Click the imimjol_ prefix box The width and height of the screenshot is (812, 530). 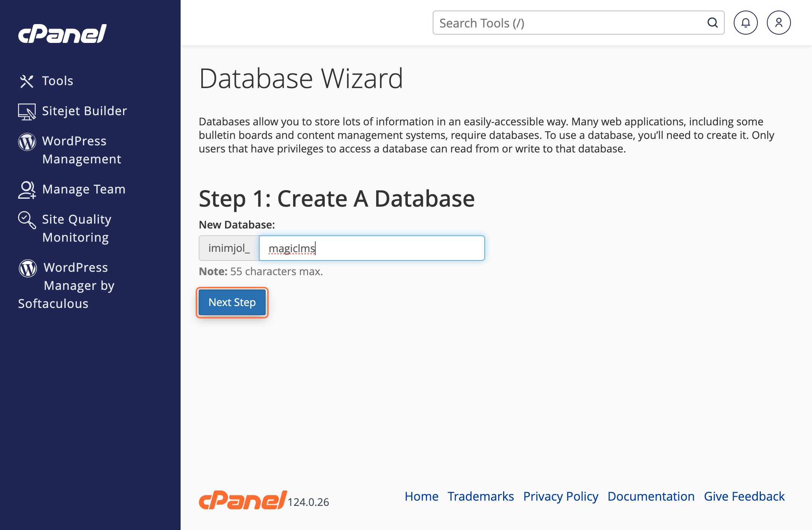pos(229,248)
